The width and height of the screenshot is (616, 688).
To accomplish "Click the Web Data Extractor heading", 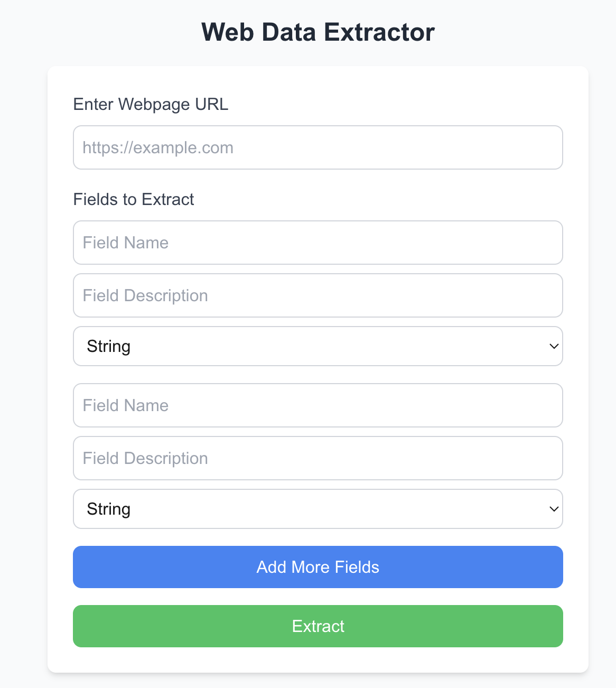I will pyautogui.click(x=318, y=32).
